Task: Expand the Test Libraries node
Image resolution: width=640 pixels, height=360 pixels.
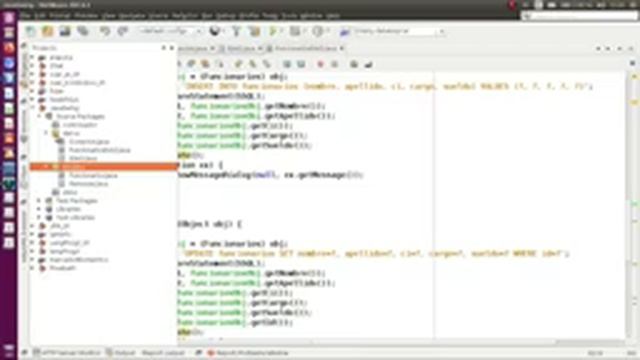Action: point(39,218)
